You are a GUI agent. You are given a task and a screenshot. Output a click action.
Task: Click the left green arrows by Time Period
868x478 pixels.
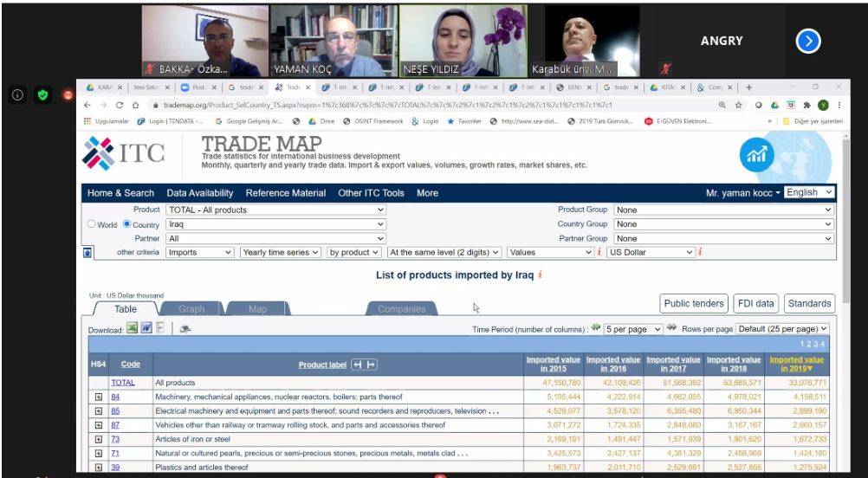click(596, 327)
